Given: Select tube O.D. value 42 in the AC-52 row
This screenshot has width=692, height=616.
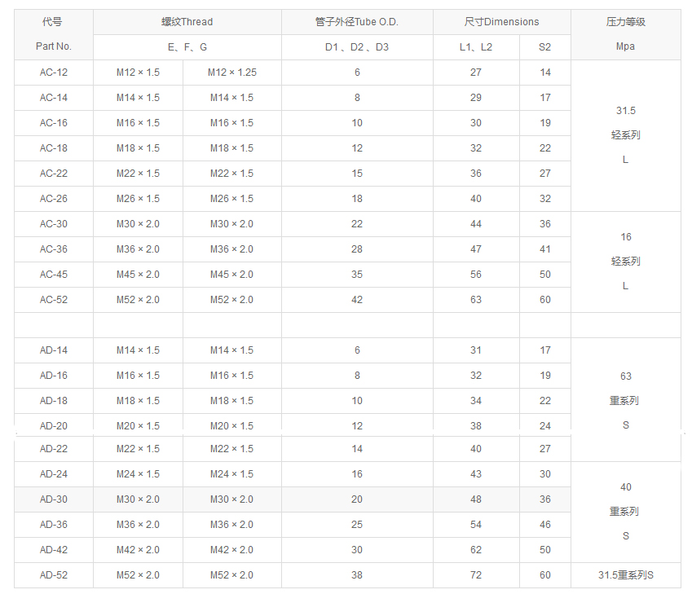Looking at the screenshot, I should (357, 300).
